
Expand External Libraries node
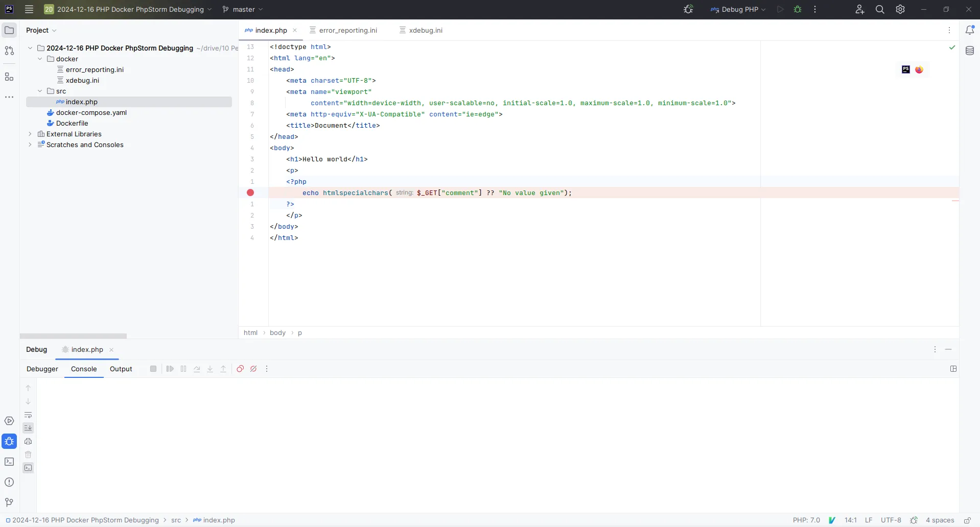coord(30,134)
